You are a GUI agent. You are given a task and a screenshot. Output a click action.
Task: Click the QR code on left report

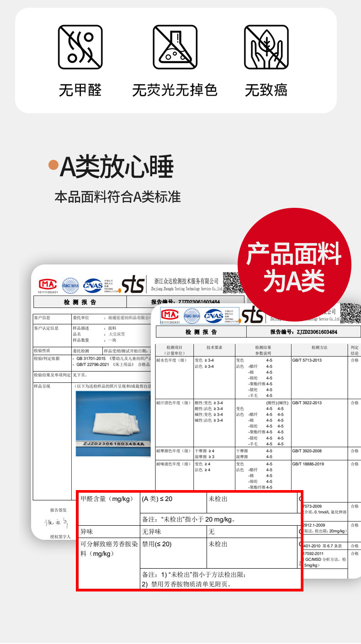tap(231, 282)
